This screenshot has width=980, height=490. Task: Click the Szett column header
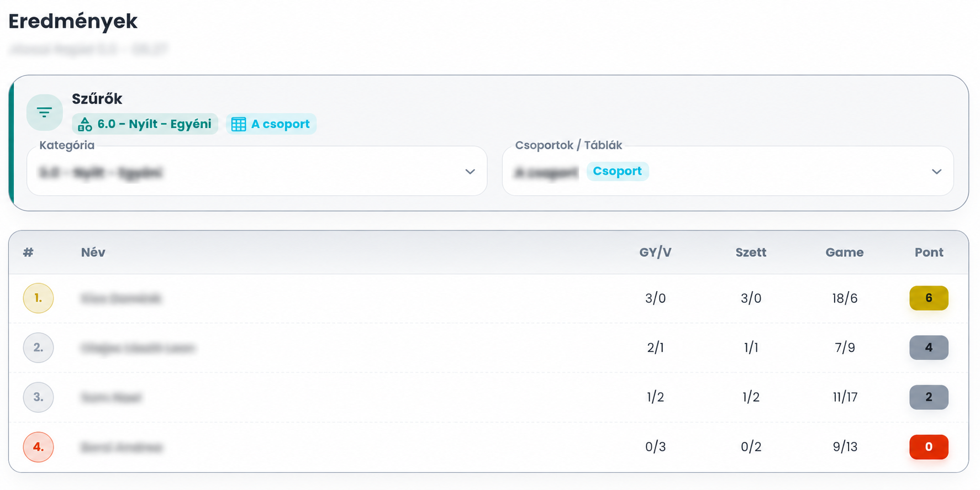pyautogui.click(x=751, y=252)
